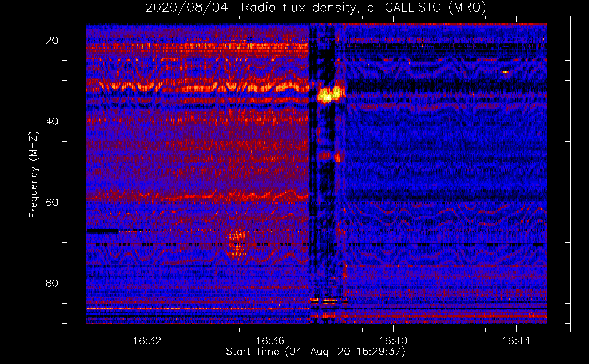
Task: Click the '16:32' time tick label
Action: [x=147, y=341]
